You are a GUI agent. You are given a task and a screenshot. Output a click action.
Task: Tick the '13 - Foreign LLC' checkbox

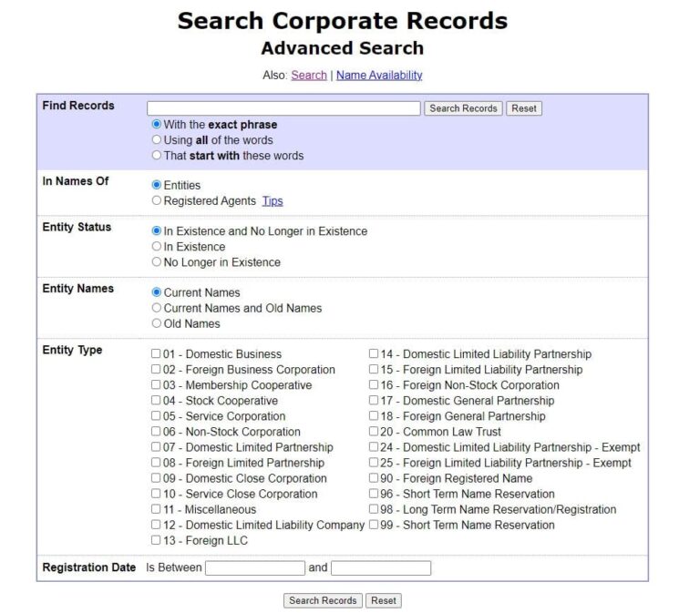[x=157, y=541]
